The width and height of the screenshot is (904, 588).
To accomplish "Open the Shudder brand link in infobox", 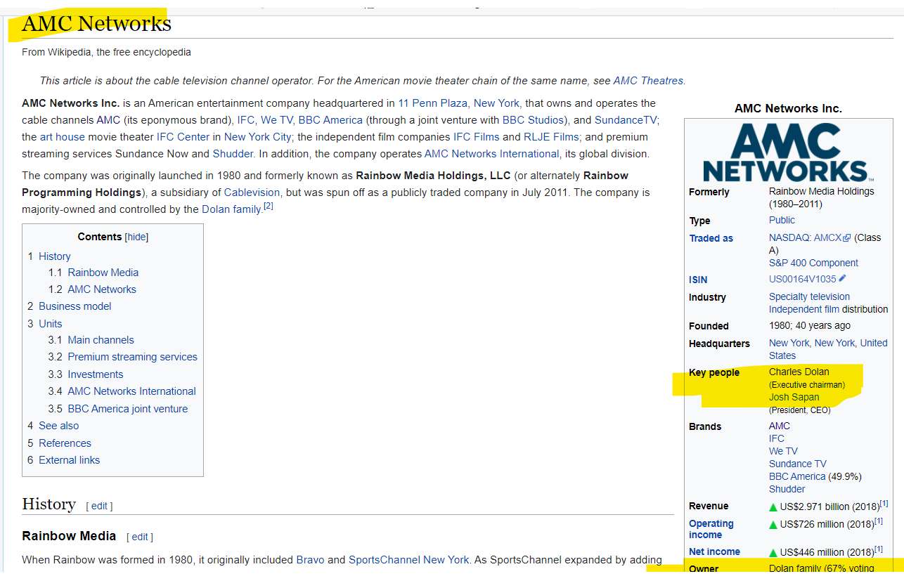I will 787,489.
